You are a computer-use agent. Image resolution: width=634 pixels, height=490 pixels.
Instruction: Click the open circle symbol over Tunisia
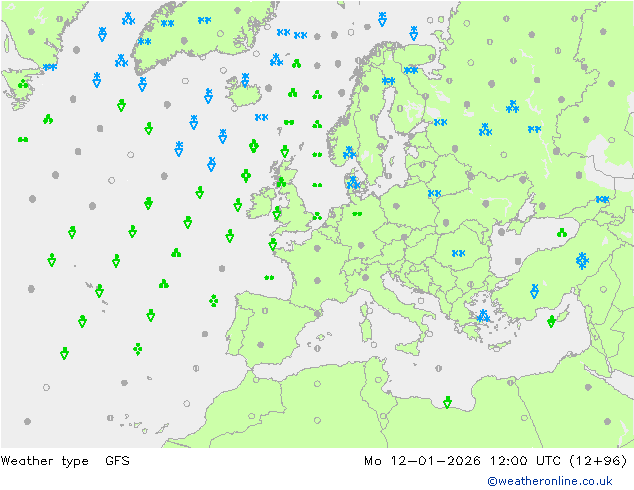(378, 380)
